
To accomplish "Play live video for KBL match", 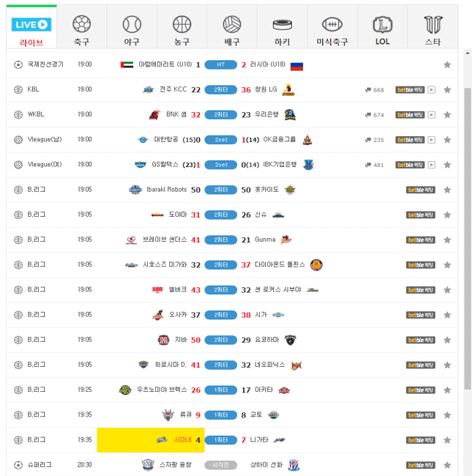I will click(x=431, y=90).
